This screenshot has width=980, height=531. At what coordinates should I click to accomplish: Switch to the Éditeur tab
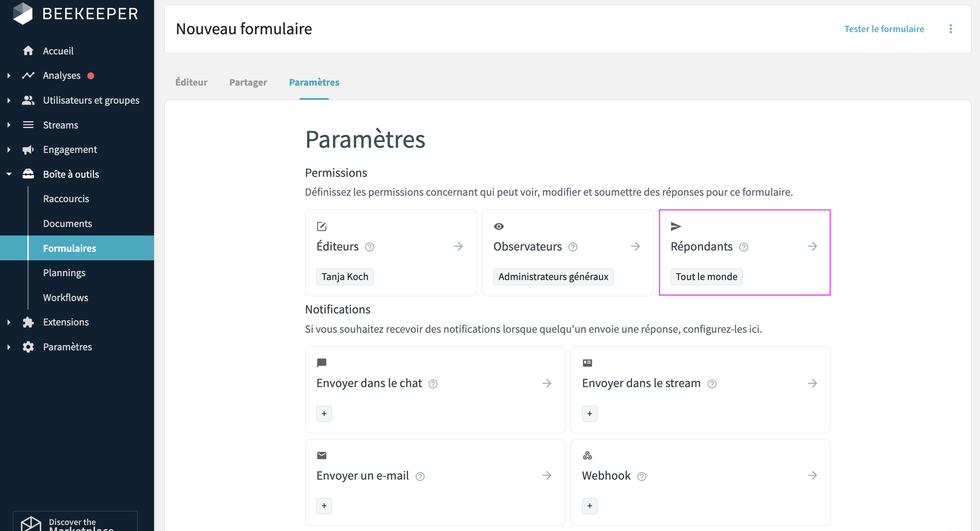[x=191, y=82]
